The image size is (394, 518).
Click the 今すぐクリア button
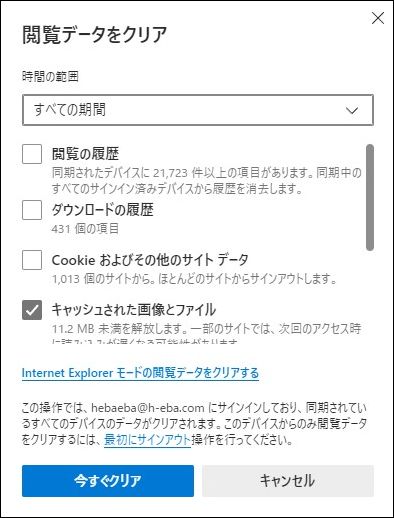108,481
